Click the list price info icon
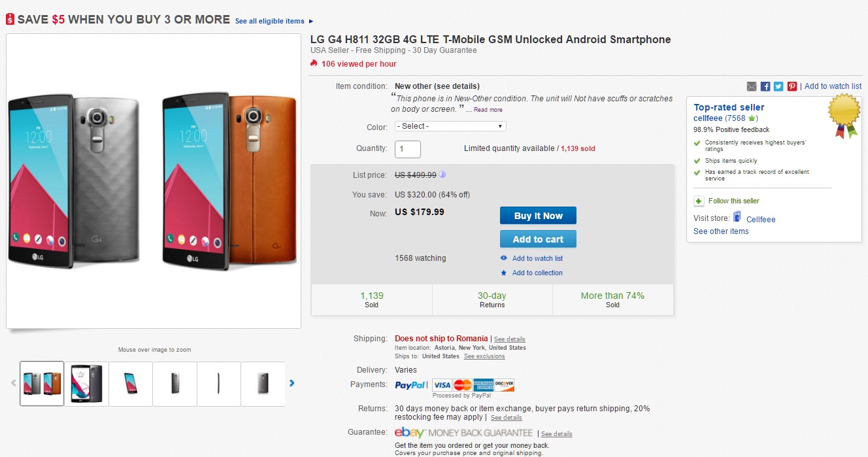Screen dimensions: 868x457 pyautogui.click(x=442, y=175)
